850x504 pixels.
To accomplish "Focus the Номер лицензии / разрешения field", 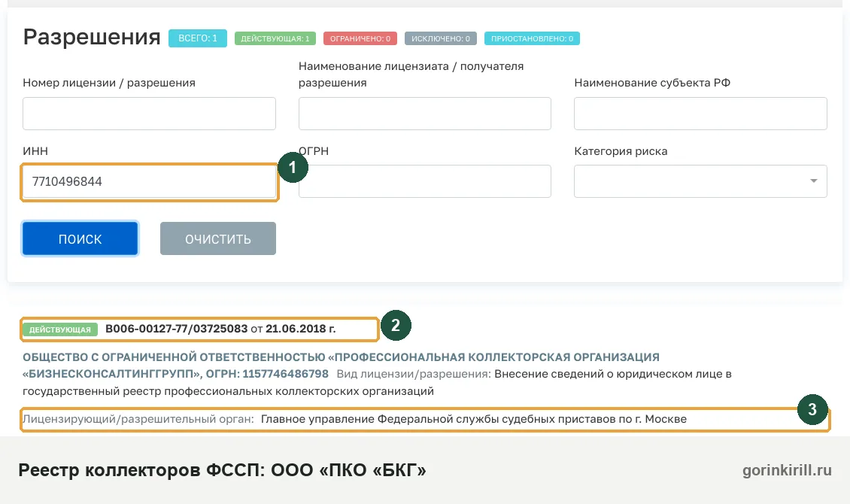I will click(x=149, y=114).
